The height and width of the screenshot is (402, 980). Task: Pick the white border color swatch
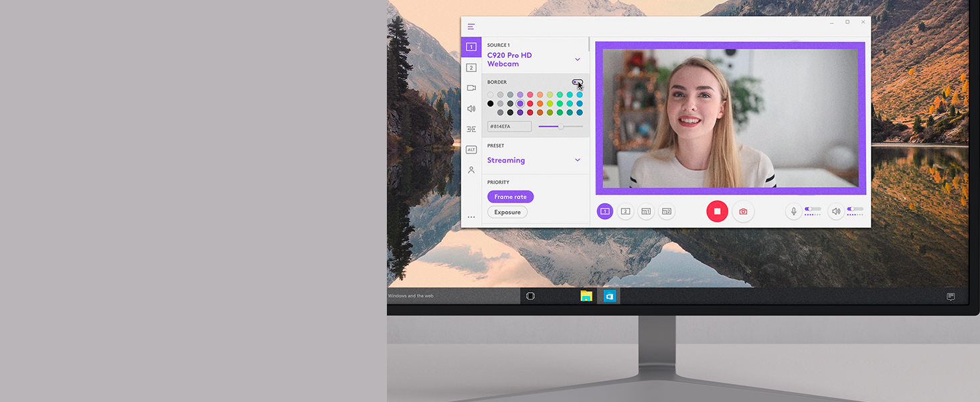point(491,95)
